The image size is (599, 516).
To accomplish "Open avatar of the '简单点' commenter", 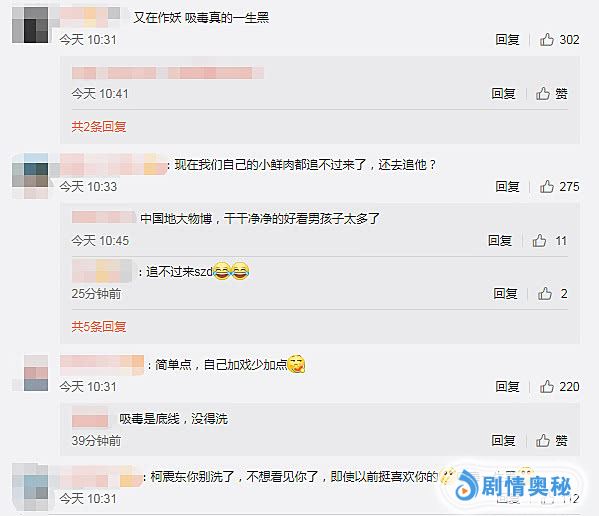I will (x=30, y=373).
